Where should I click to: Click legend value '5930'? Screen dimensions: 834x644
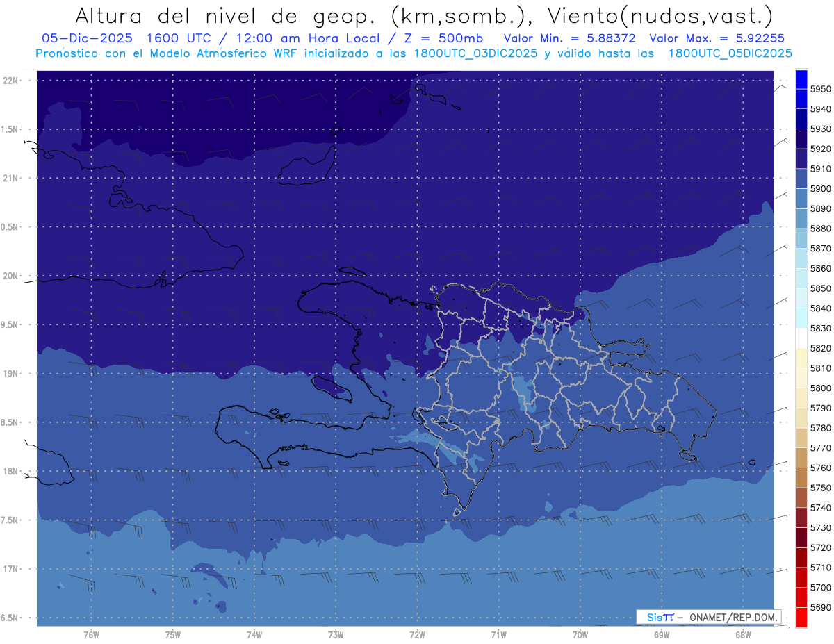pos(820,129)
